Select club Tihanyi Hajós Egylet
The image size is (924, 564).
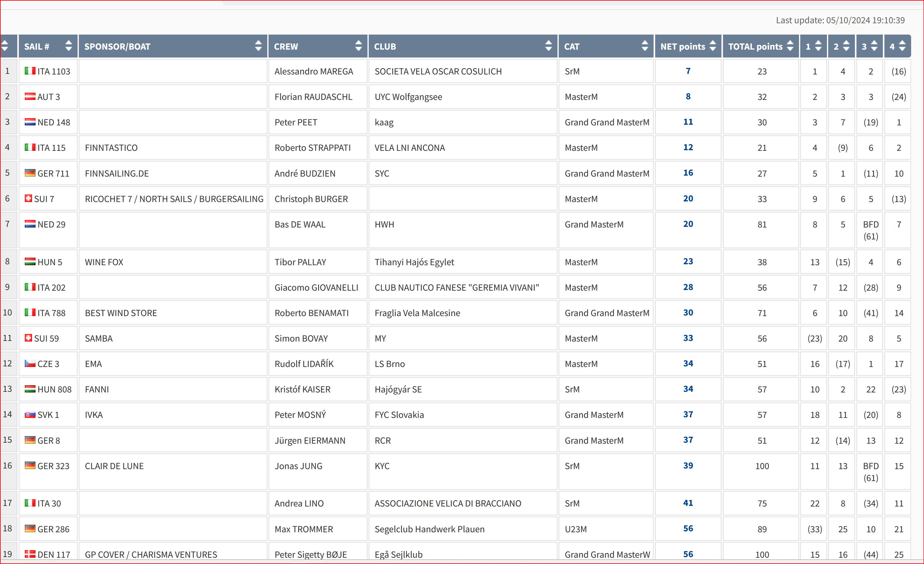[414, 262]
